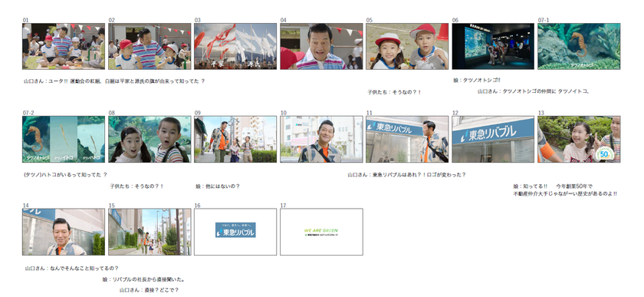This screenshot has width=644, height=297.
Task: Click frame 10 man in patterned shirt downtown
Action: point(321,139)
